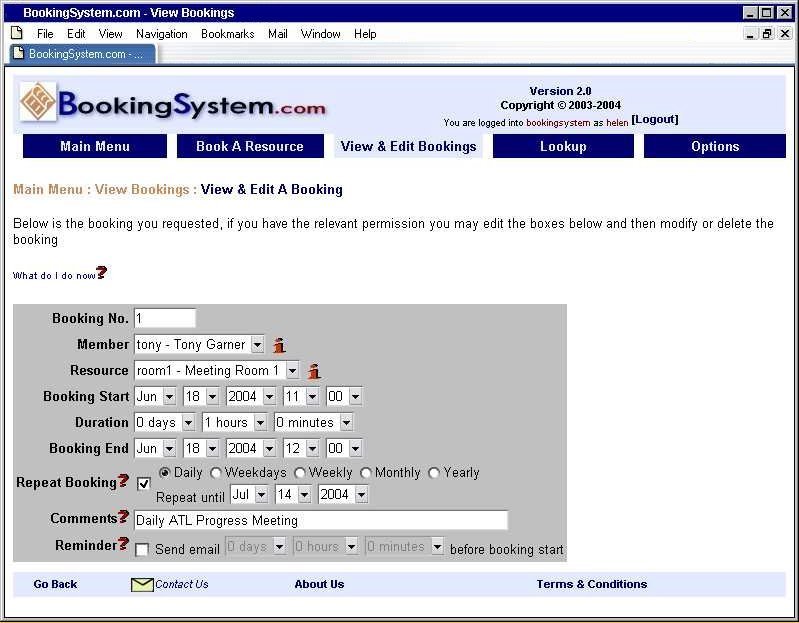Click the BookingSystem.com logo
The width and height of the screenshot is (799, 623).
tap(173, 103)
